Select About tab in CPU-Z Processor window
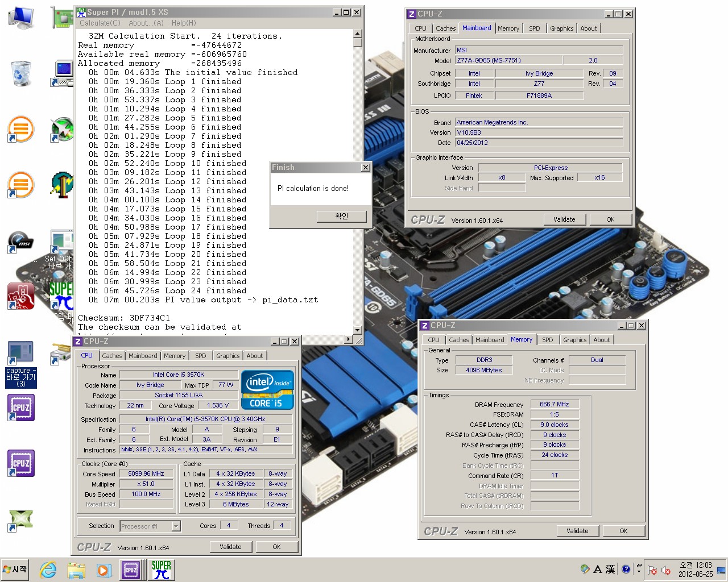728x582 pixels. [x=255, y=356]
